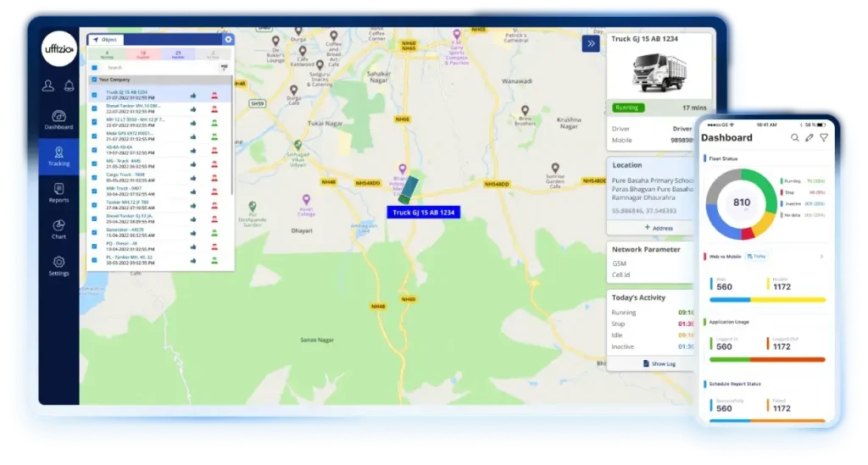Screen dimensions: 868x465
Task: Open the Chart section icon
Action: (x=58, y=229)
